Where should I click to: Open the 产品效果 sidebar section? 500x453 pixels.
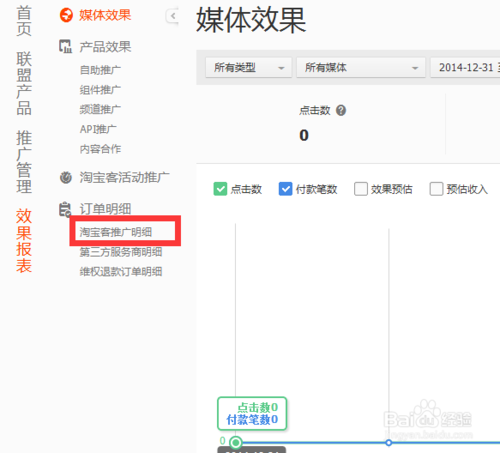(x=105, y=47)
